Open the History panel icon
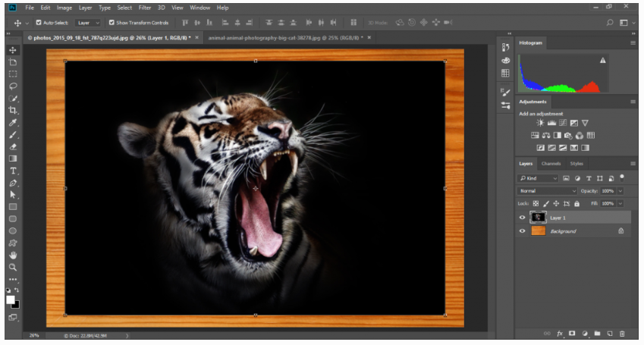 [506, 47]
